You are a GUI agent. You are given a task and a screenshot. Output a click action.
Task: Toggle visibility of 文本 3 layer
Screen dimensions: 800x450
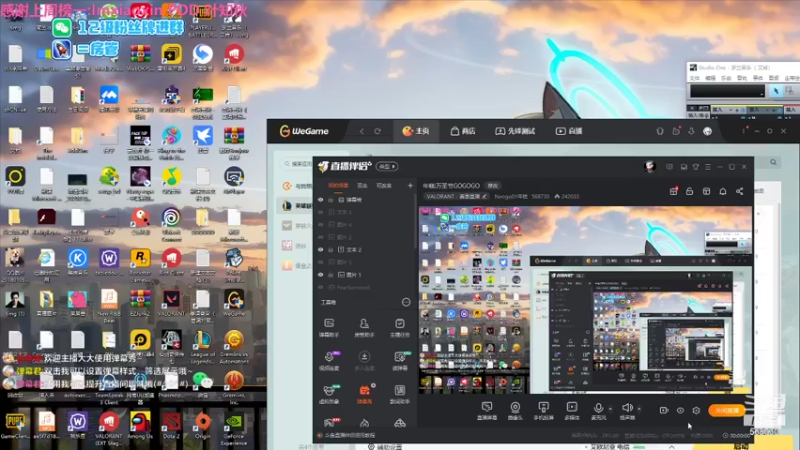321,212
